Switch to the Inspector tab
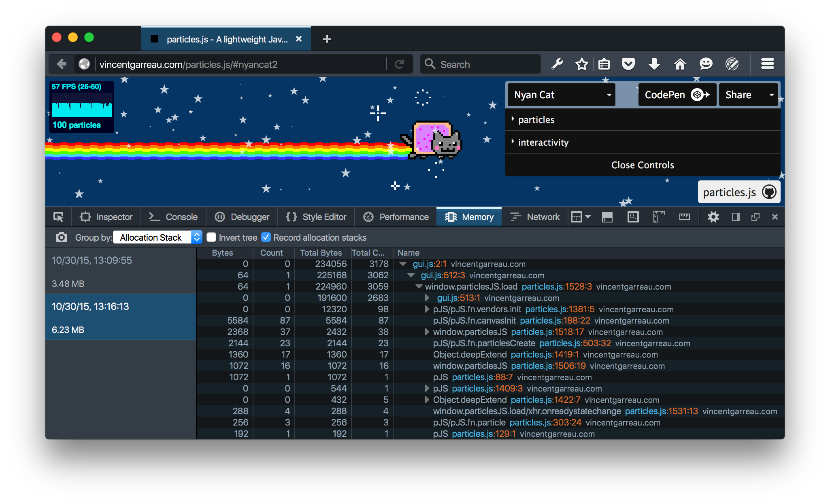This screenshot has height=504, width=830. [106, 217]
